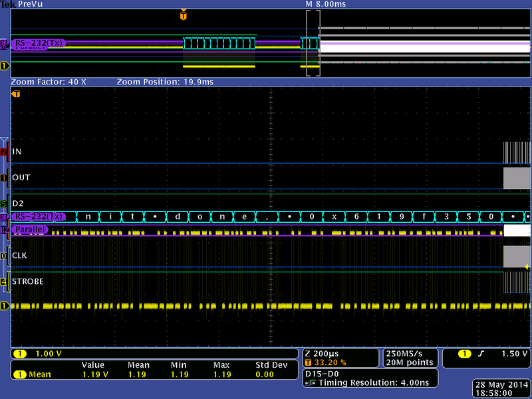This screenshot has width=532, height=399.
Task: Click the PreVu acquisition status
Action: click(x=30, y=4)
